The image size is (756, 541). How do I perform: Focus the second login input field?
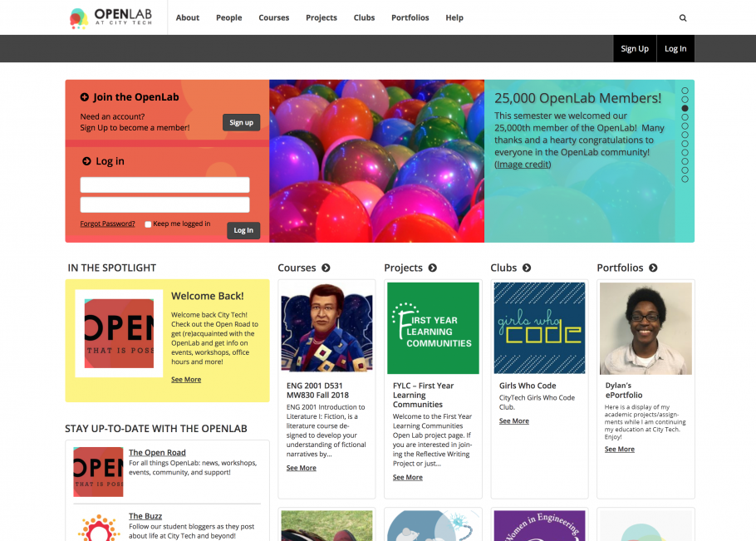click(x=164, y=205)
